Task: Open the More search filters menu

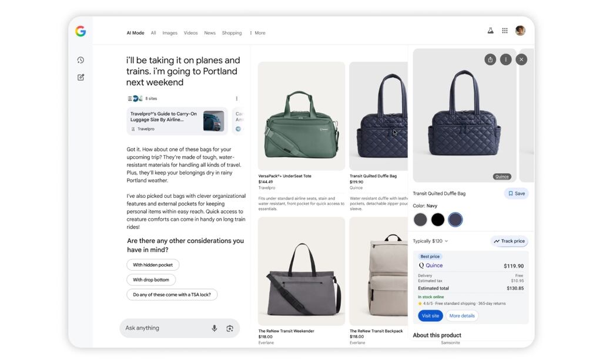Action: pos(257,33)
